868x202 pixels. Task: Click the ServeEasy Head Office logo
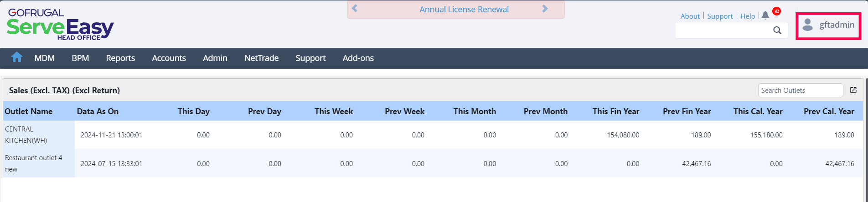pos(60,25)
